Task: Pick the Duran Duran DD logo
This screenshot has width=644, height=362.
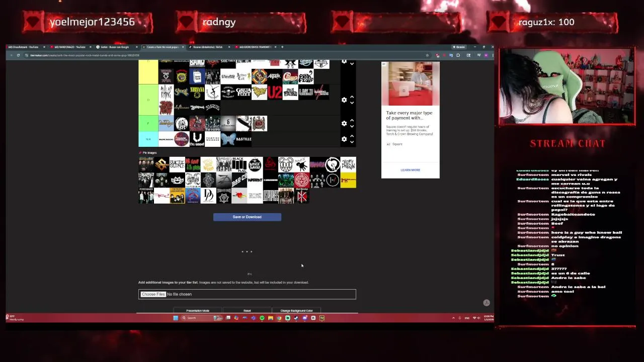Action: click(208, 196)
